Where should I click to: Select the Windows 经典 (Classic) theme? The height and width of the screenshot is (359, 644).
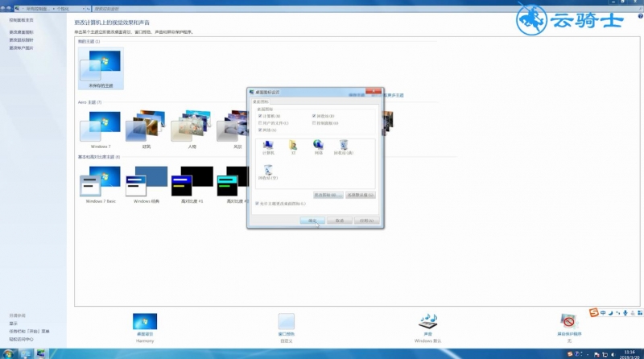(x=147, y=184)
